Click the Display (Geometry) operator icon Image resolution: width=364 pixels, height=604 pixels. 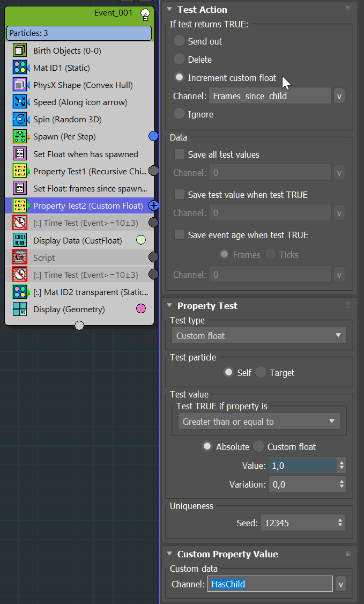click(x=20, y=310)
